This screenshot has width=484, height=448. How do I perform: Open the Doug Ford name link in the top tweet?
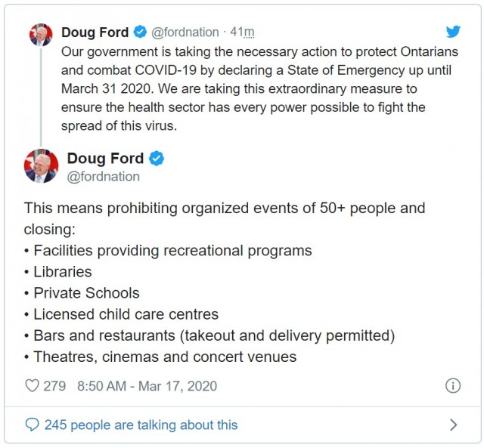[95, 32]
